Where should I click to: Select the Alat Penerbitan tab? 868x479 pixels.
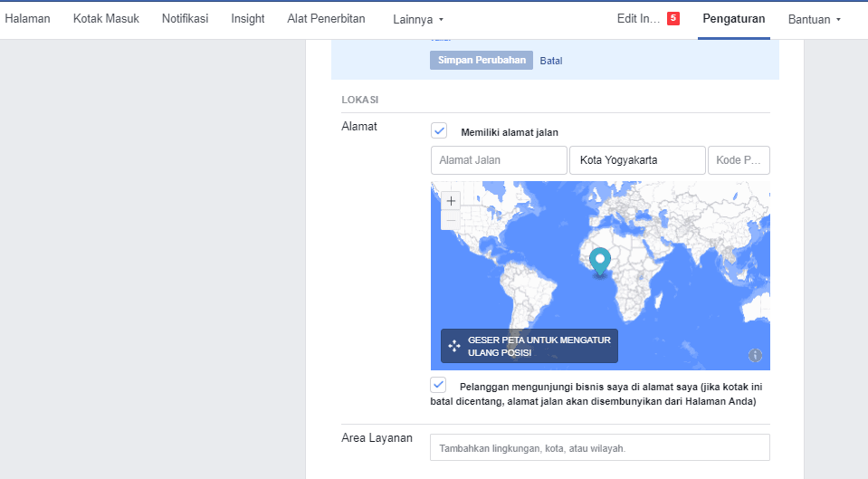(x=326, y=19)
